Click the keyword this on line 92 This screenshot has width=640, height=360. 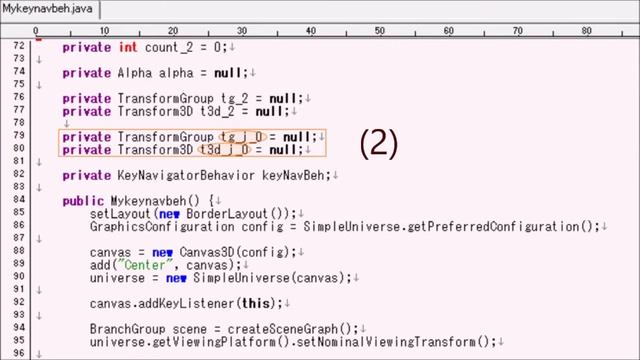point(256,304)
